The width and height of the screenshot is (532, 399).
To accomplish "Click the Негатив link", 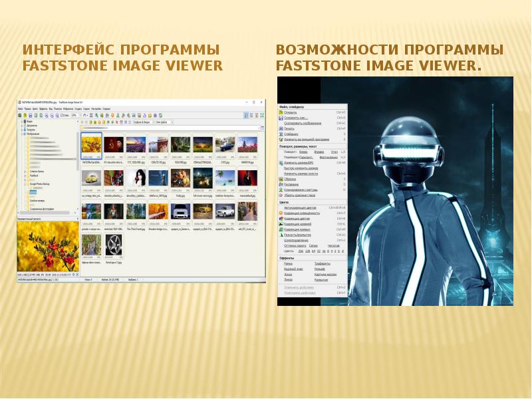I will coord(334,245).
